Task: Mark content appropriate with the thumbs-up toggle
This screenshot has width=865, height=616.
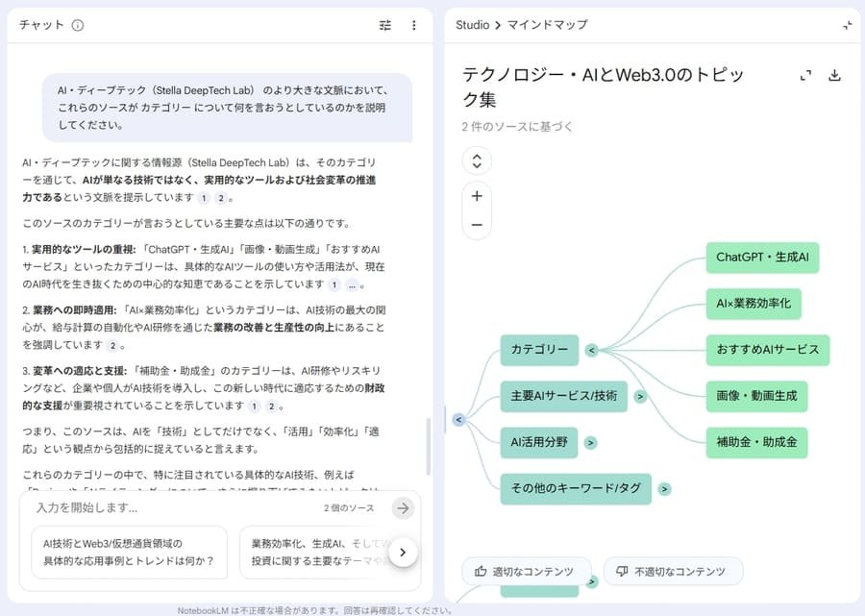Action: tap(525, 571)
